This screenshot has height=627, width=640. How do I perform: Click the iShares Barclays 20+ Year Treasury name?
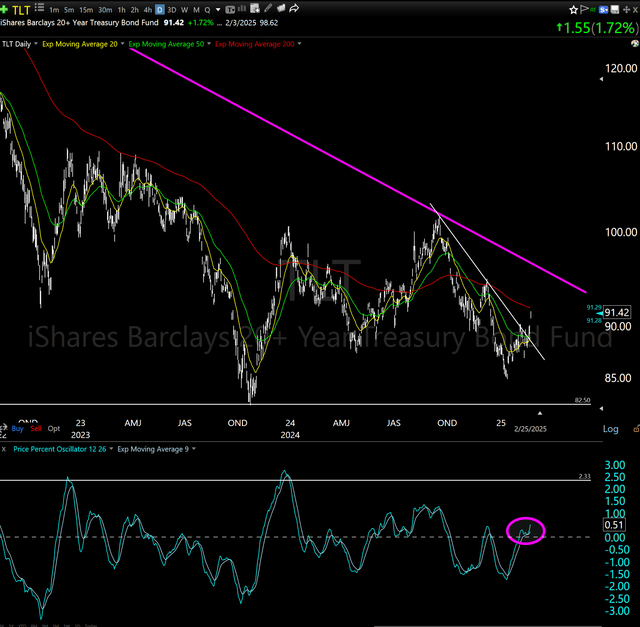coord(79,23)
